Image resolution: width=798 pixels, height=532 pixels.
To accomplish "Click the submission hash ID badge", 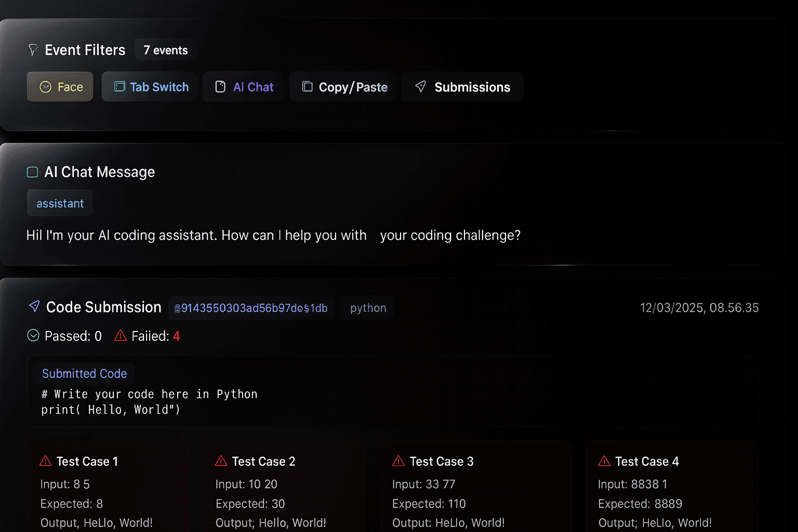I will [x=251, y=308].
